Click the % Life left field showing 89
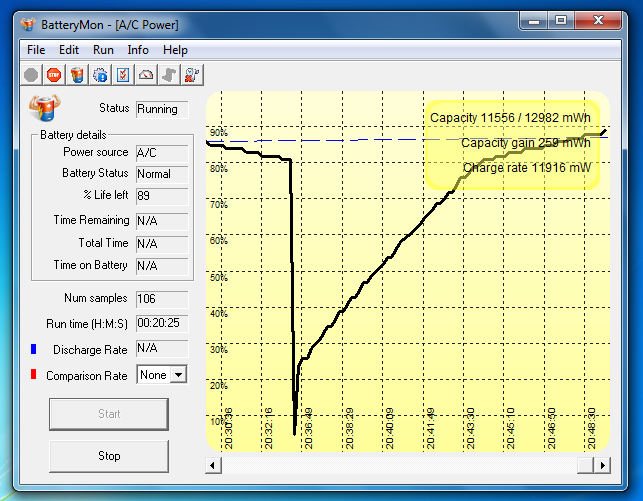The height and width of the screenshot is (501, 643). click(162, 196)
